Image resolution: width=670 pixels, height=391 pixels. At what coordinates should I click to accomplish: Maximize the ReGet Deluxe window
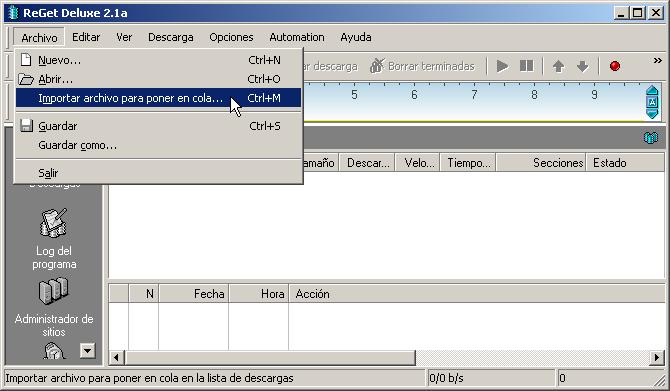click(x=637, y=13)
